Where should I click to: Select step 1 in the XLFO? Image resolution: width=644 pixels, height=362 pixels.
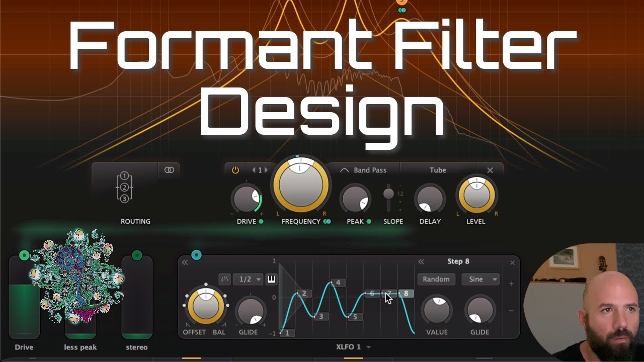click(287, 333)
